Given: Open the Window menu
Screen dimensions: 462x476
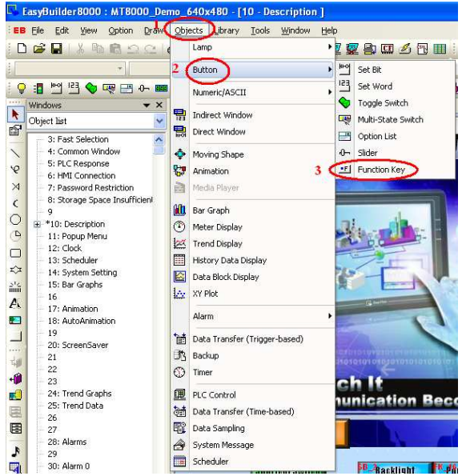Looking at the screenshot, I should pyautogui.click(x=295, y=30).
